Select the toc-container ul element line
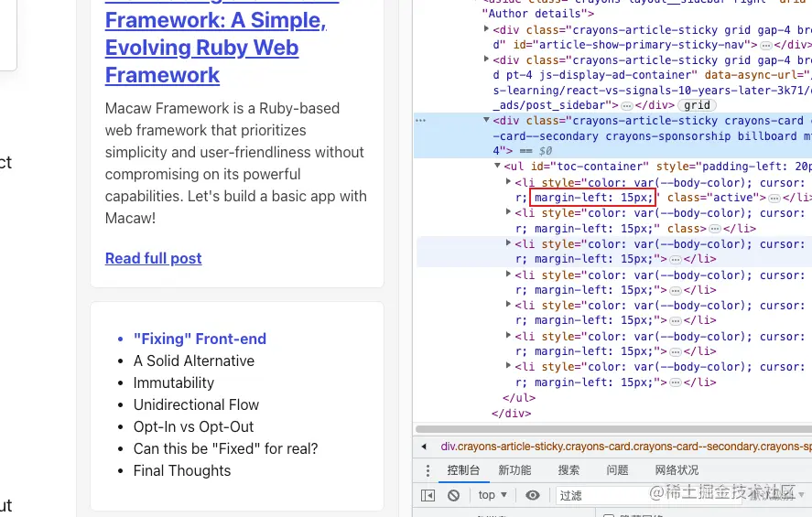This screenshot has height=517, width=812. [x=657, y=167]
